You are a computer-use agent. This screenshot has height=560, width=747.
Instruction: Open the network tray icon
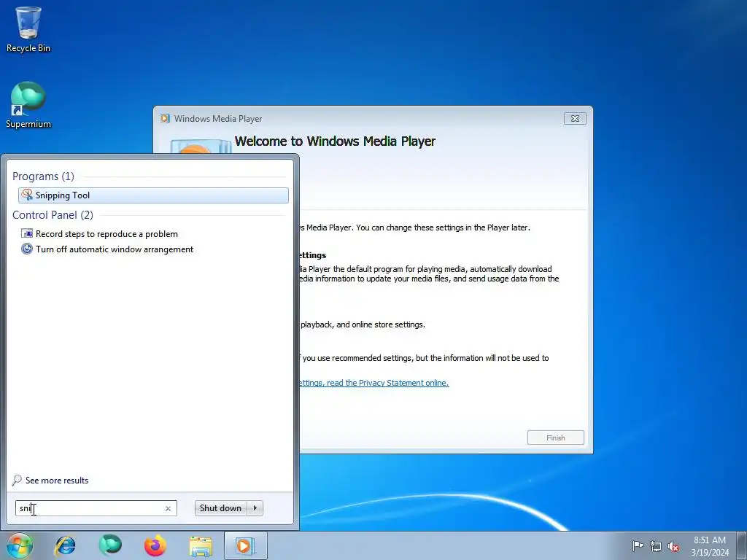pos(656,546)
